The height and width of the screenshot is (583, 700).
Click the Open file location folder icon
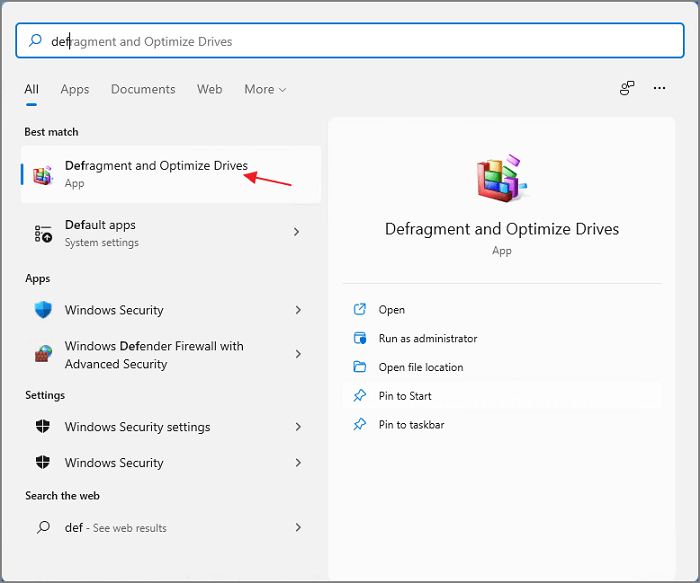coord(360,367)
